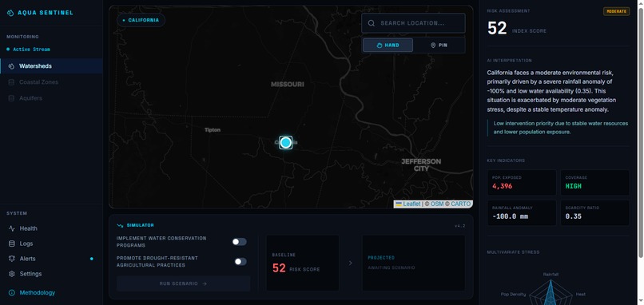Click the Aquifers database icon

click(x=11, y=98)
